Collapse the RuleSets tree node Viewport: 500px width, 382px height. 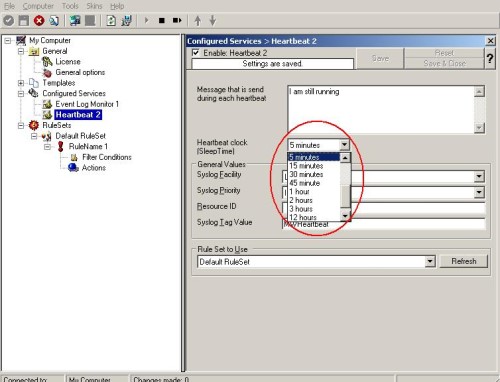(x=21, y=126)
